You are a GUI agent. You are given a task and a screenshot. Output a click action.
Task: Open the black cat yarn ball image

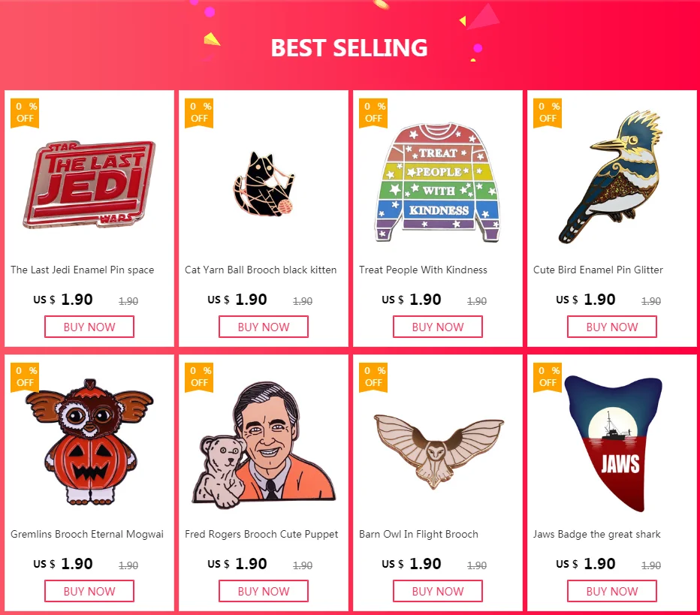tap(264, 184)
